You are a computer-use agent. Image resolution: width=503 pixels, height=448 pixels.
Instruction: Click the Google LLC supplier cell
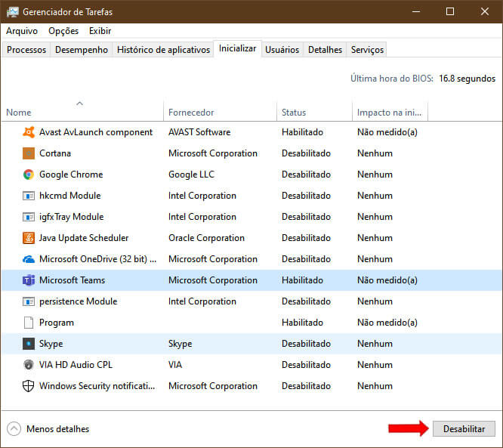coord(191,175)
